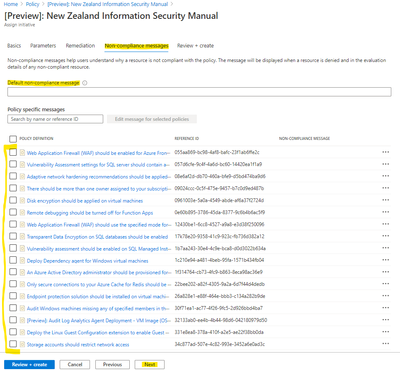Sort by Policy Definition column header

coord(36,138)
